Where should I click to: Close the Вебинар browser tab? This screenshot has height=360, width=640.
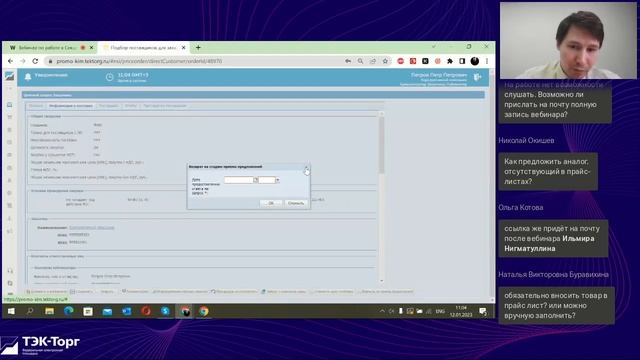click(91, 48)
